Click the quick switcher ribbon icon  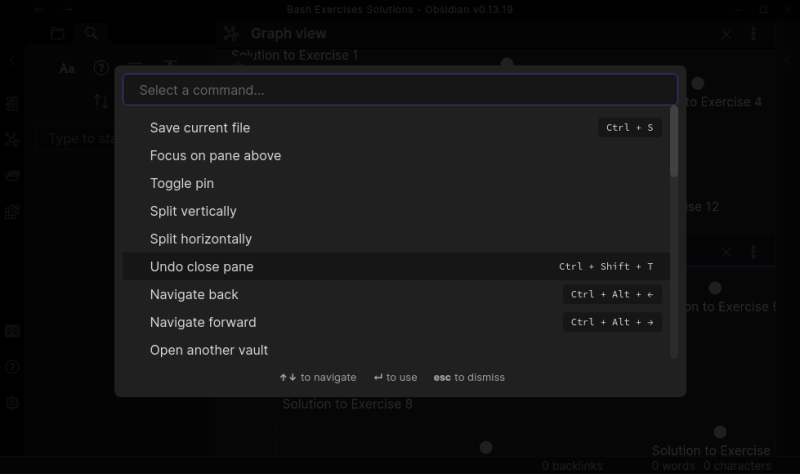click(x=12, y=103)
